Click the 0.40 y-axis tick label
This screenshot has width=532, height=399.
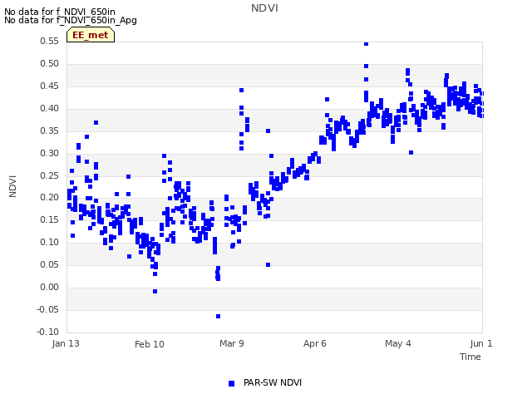[x=50, y=108]
